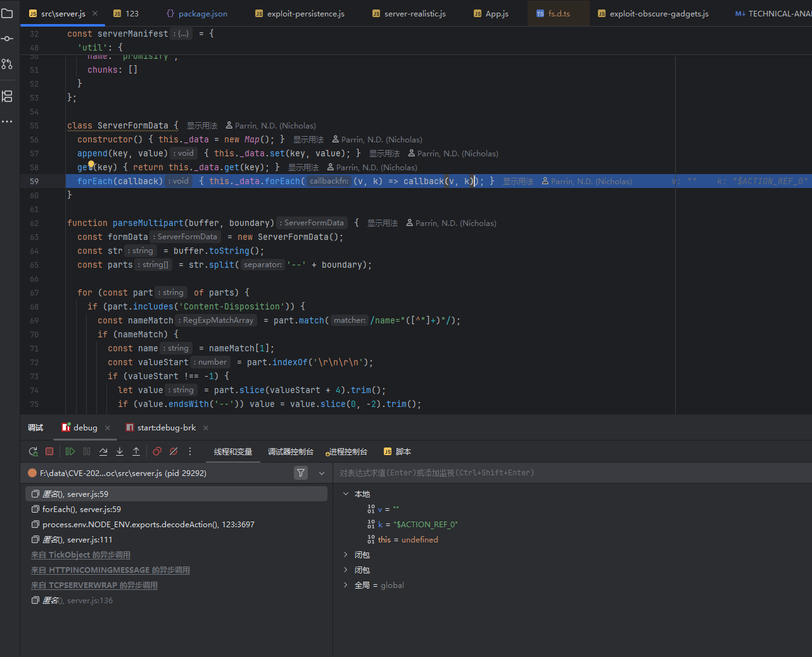Select the 匿名(), server.js:59 stack frame
Image resolution: width=812 pixels, height=657 pixels.
click(x=176, y=494)
